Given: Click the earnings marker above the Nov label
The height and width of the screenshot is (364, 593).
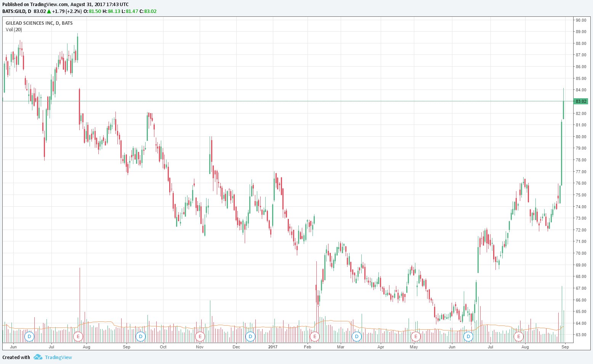Looking at the screenshot, I should click(x=200, y=337).
